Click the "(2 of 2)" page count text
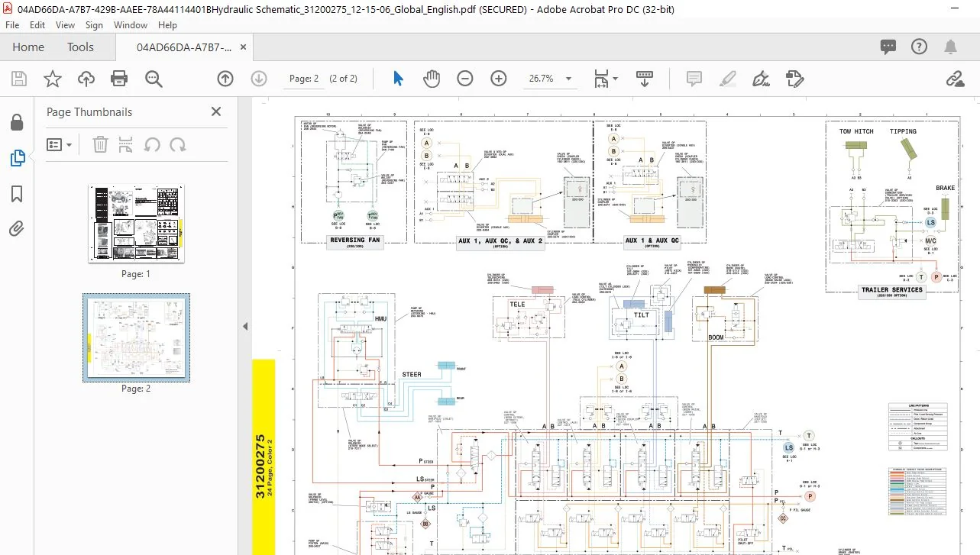 (343, 79)
